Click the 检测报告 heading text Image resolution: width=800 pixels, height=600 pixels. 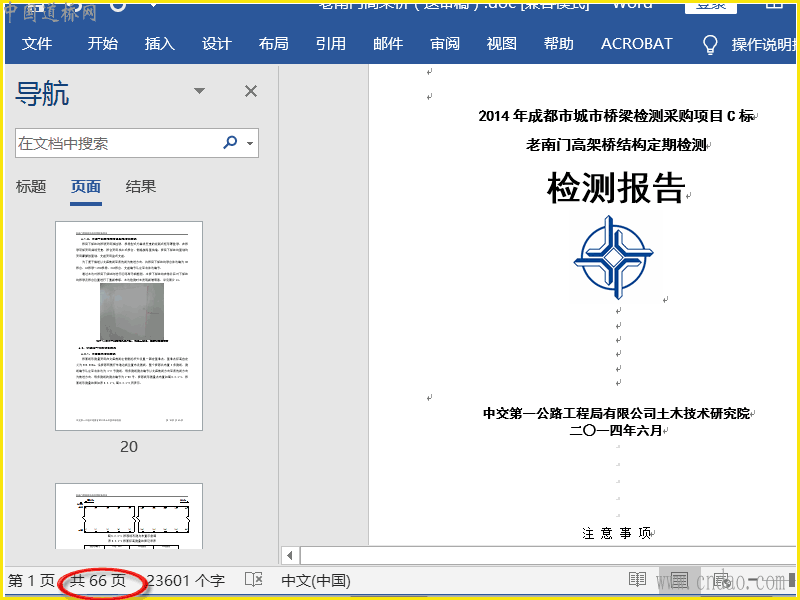pos(616,188)
